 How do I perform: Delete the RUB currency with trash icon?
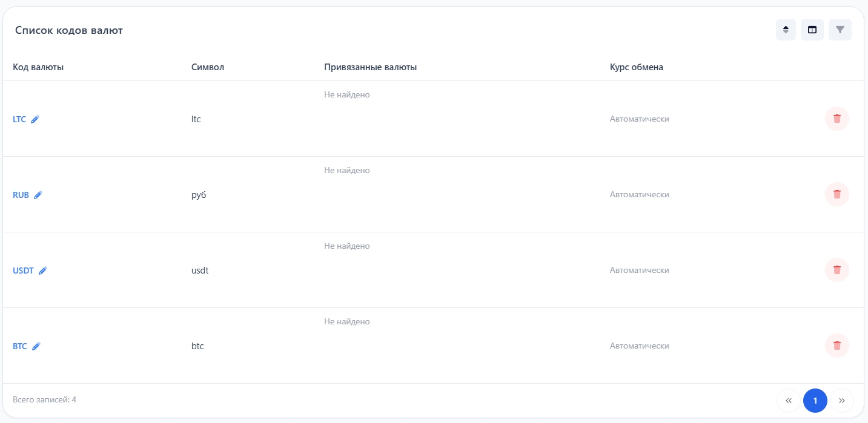[x=837, y=194]
